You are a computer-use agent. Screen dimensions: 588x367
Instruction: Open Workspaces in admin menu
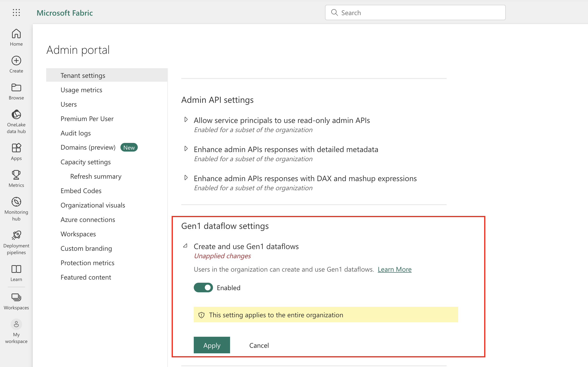point(78,234)
